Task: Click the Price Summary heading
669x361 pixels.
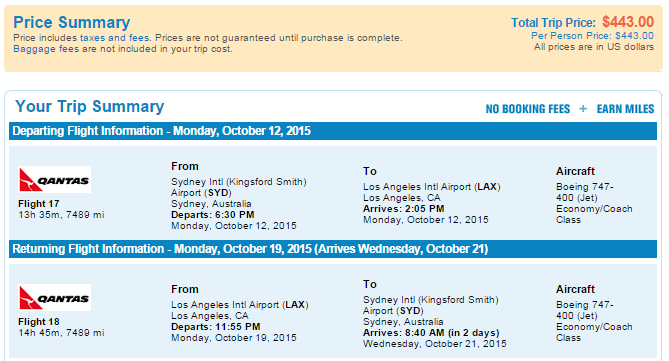Action: 72,23
